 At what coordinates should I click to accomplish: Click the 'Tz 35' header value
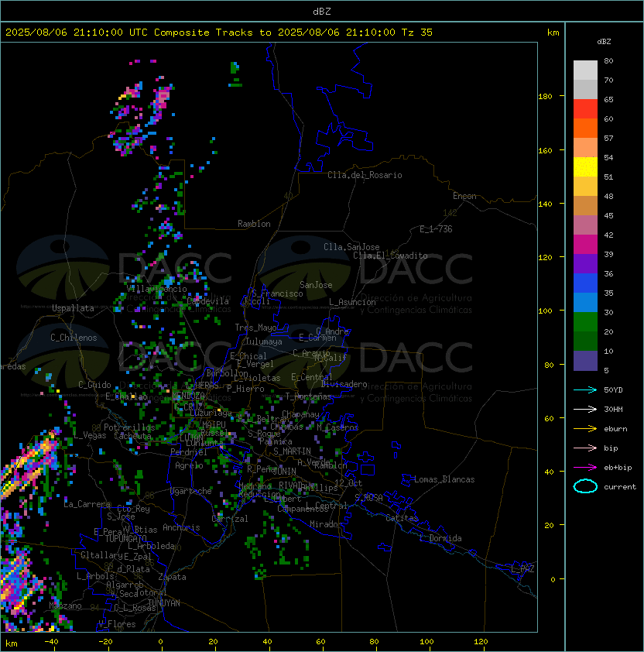tap(417, 33)
